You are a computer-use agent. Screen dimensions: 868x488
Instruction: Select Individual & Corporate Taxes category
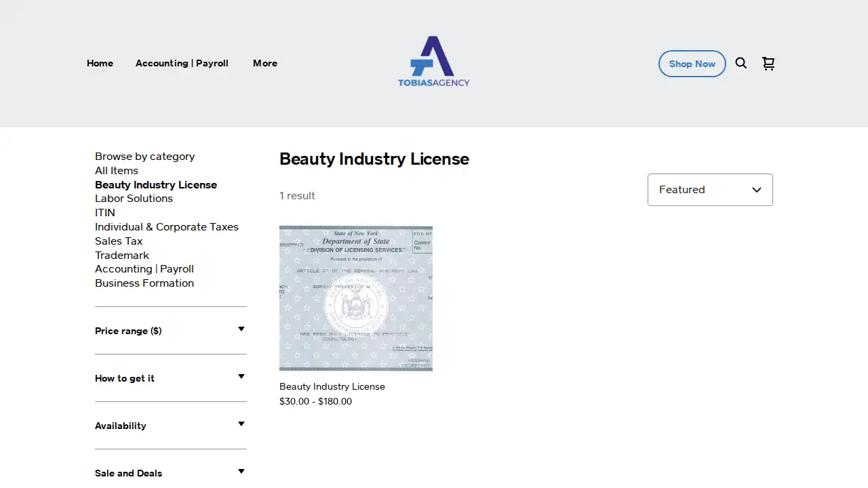[x=167, y=227]
